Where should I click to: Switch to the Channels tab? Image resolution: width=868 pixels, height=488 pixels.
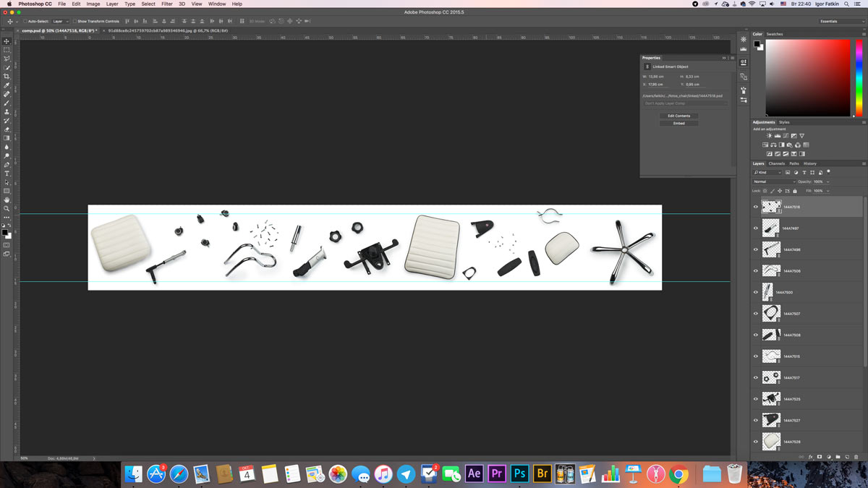[x=776, y=163]
